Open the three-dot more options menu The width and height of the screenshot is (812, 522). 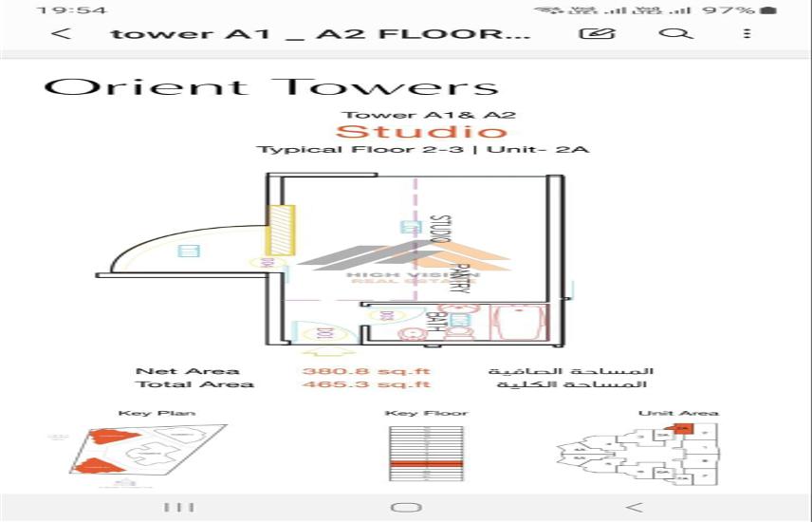[747, 34]
